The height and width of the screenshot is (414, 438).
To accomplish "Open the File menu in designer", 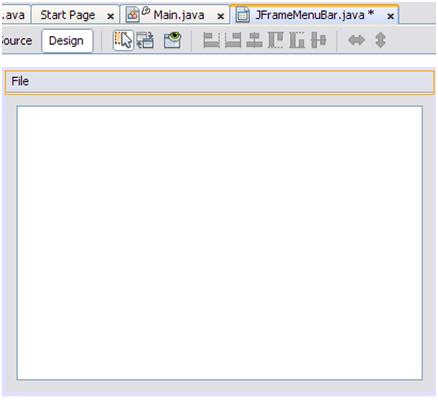I will [20, 81].
